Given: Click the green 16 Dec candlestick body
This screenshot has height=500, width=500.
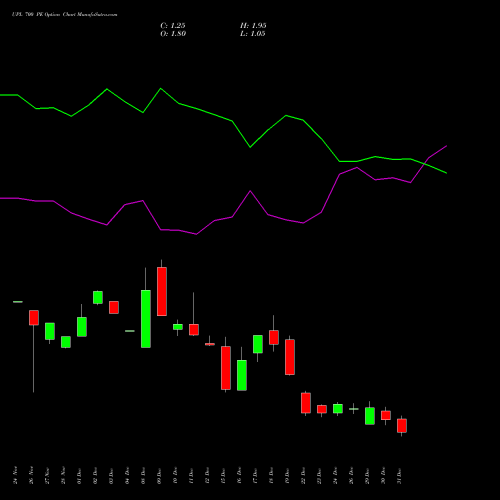Looking at the screenshot, I should [242, 375].
